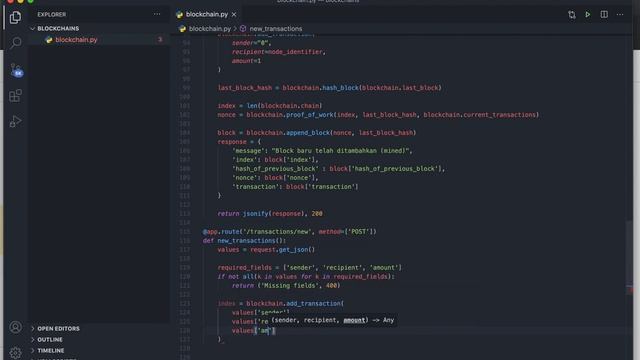Open the Extensions view

tap(16, 96)
